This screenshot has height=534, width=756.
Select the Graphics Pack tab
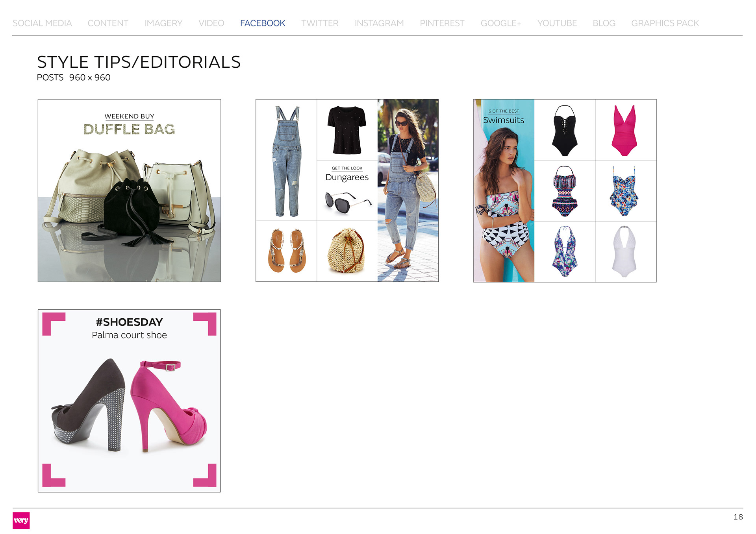click(x=665, y=23)
